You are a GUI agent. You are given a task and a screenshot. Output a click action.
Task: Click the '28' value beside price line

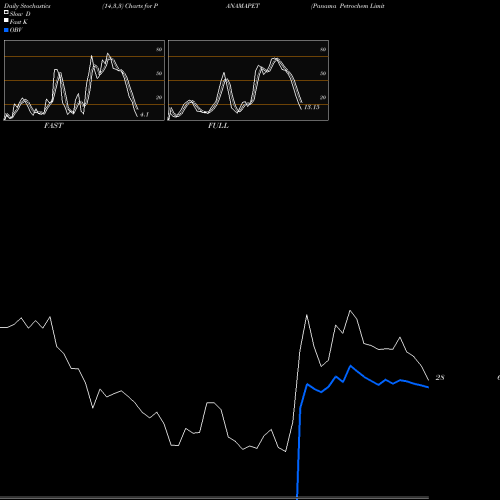click(440, 377)
